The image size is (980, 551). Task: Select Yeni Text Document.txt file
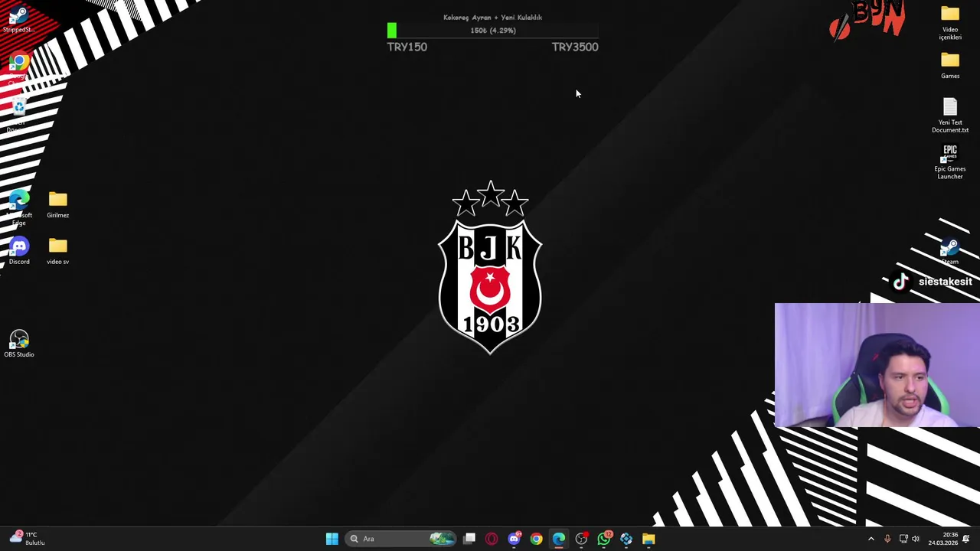pyautogui.click(x=950, y=116)
